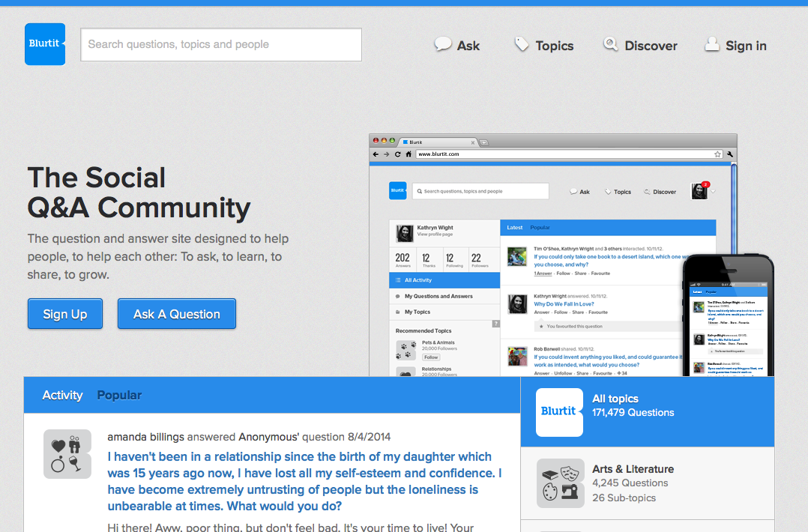
Task: Click the Sign in user icon
Action: point(711,44)
